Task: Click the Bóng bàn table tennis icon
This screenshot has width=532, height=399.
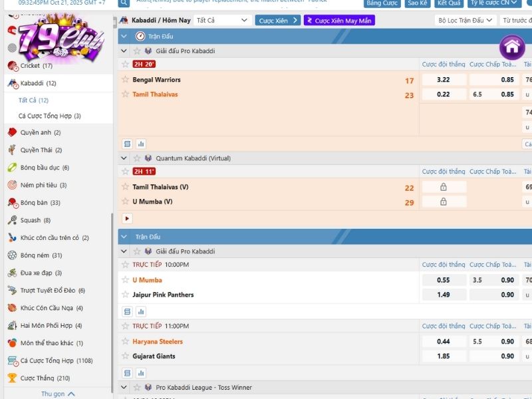Action: [x=12, y=203]
